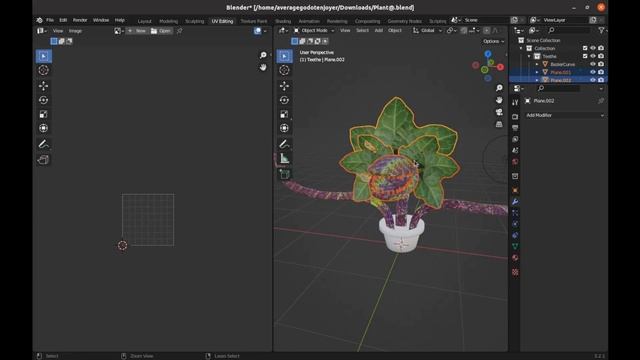The image size is (640, 360).
Task: Select the Rotate tool in the 3D viewport toolbar
Action: (284, 100)
